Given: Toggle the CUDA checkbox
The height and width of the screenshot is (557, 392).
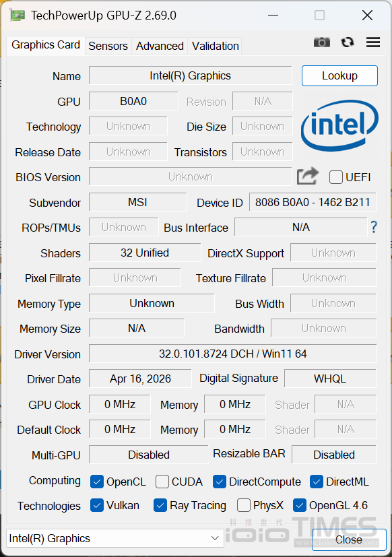Looking at the screenshot, I should tap(162, 482).
